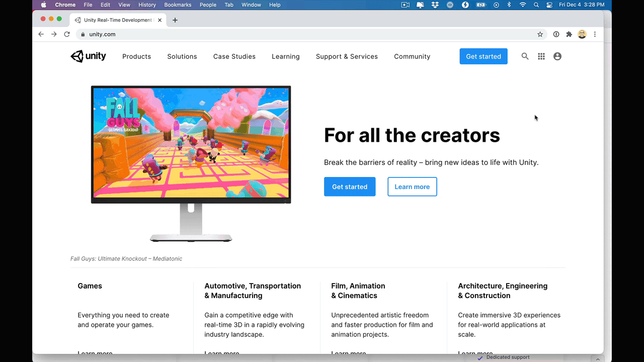Click the Learn more outlined button

pos(412,187)
